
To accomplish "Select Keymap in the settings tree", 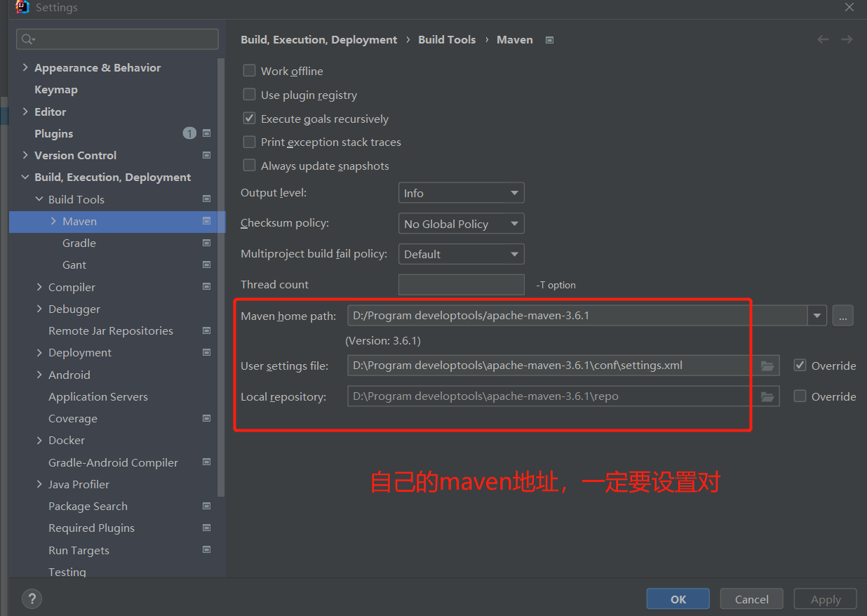I will [56, 90].
